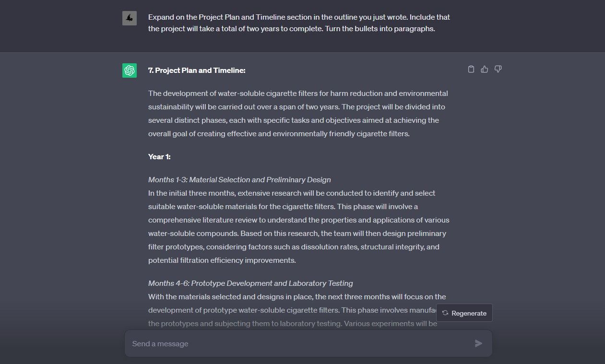605x364 pixels.
Task: Click the bold Year 1 label
Action: tap(158, 156)
